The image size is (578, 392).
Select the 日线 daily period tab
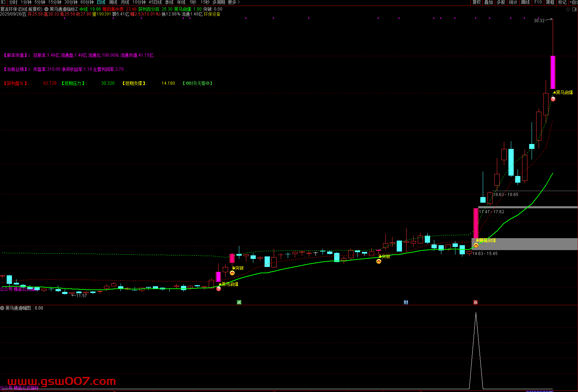101,2
